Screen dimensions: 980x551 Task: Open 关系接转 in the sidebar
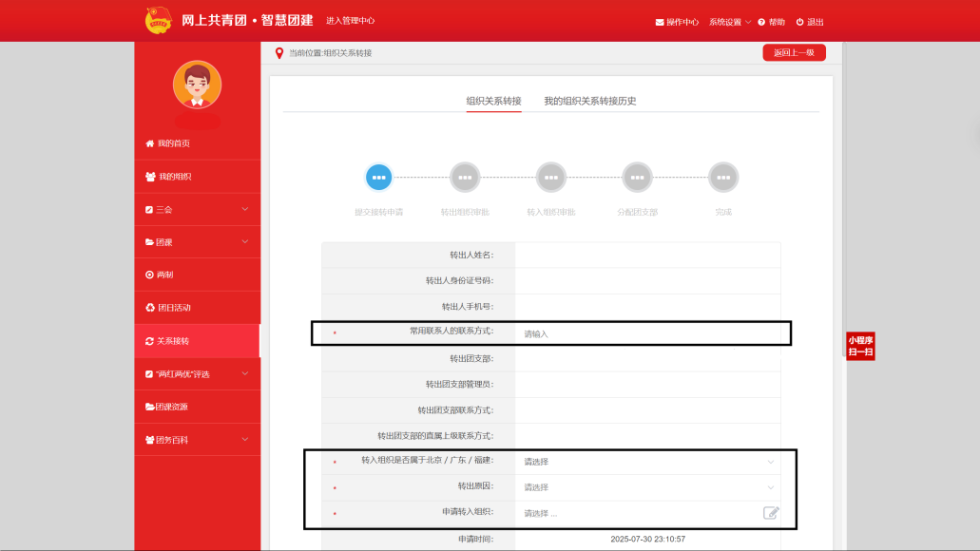197,341
